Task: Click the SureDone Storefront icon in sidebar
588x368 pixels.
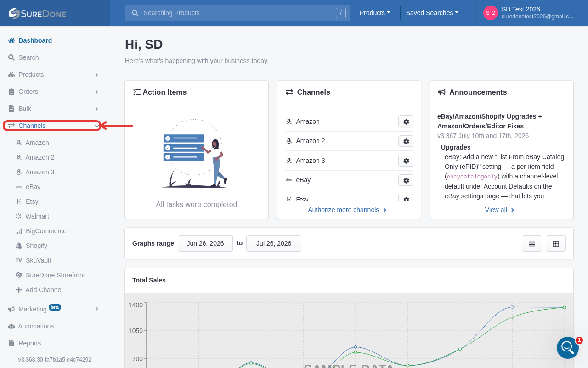Action: pos(19,275)
